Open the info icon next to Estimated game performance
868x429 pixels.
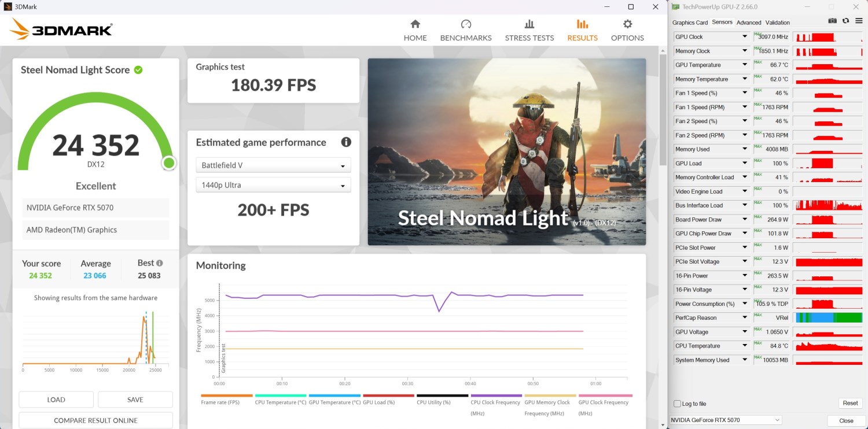(346, 142)
